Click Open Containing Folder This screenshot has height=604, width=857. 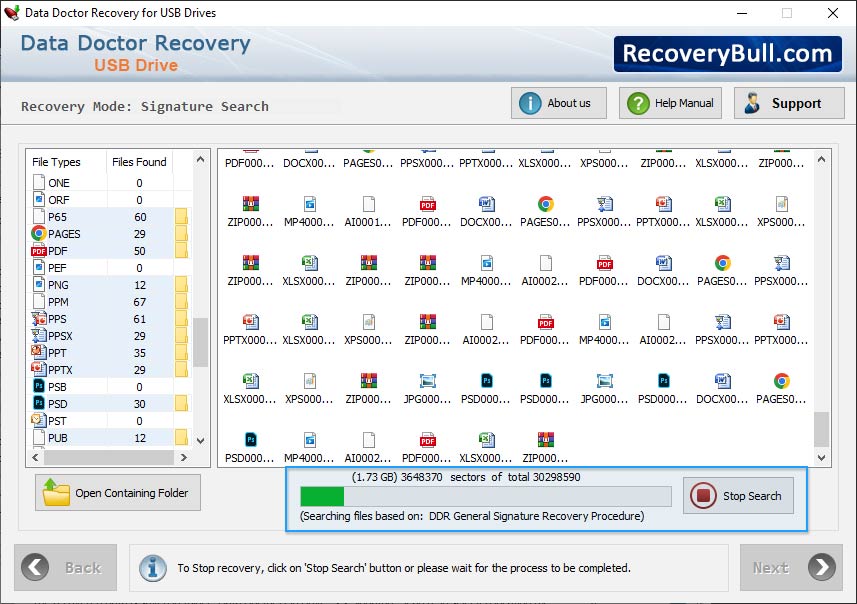tap(118, 492)
